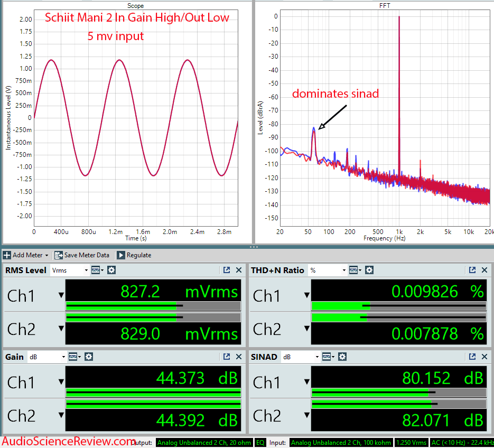
Task: Open THD+N Ratio settings gear
Action: 369,270
